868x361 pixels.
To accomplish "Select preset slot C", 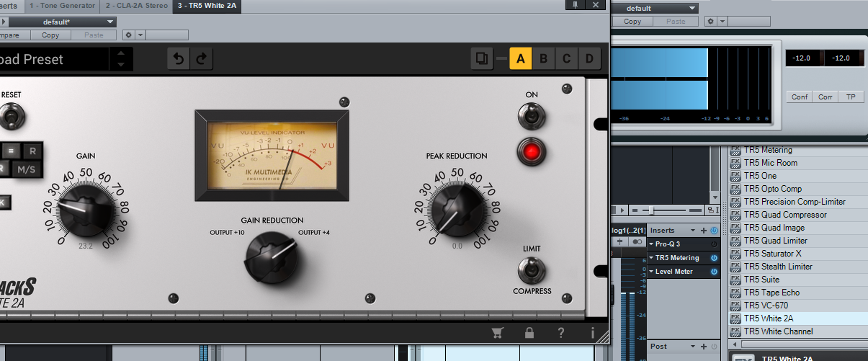I will click(x=566, y=59).
